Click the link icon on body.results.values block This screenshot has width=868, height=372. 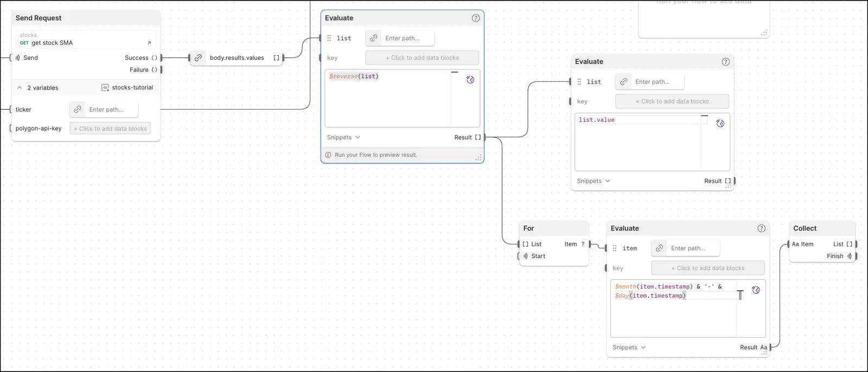199,57
